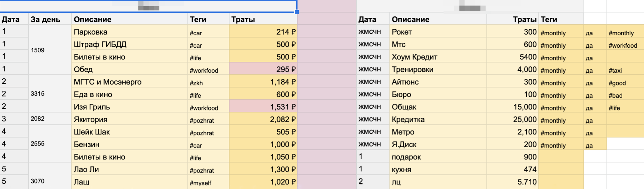The image size is (644, 189).
Task: Select the 474 amount cell
Action: 513,169
